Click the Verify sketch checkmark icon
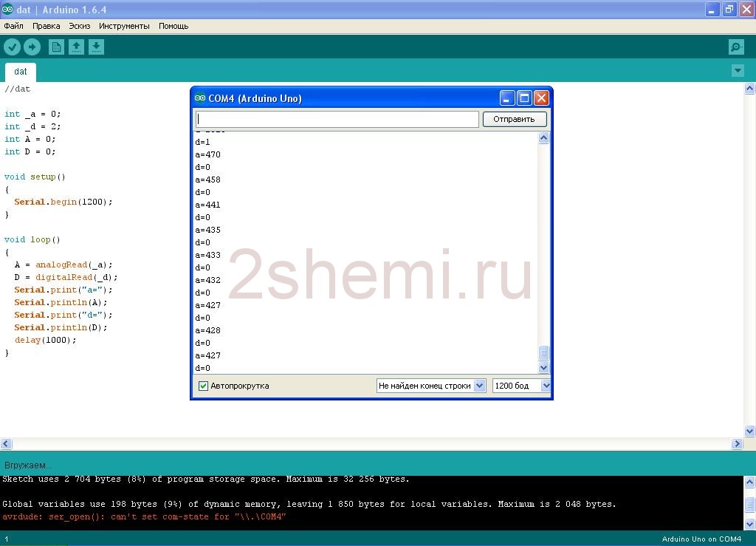Viewport: 756px width, 546px height. (12, 47)
